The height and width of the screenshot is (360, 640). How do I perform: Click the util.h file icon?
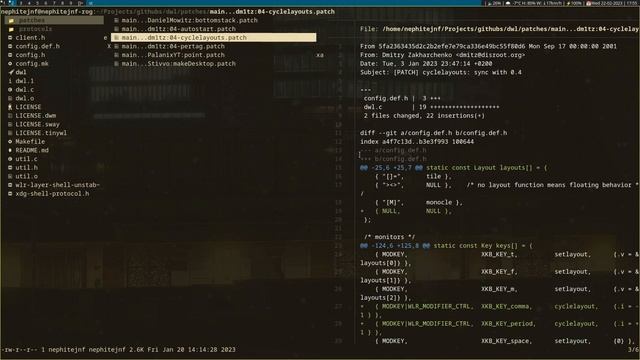(10, 168)
